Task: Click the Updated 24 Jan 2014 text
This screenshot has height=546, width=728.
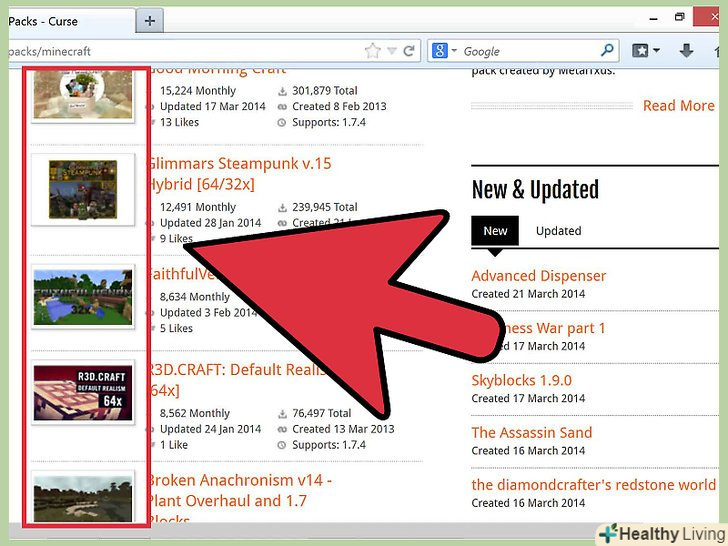Action: [x=210, y=429]
